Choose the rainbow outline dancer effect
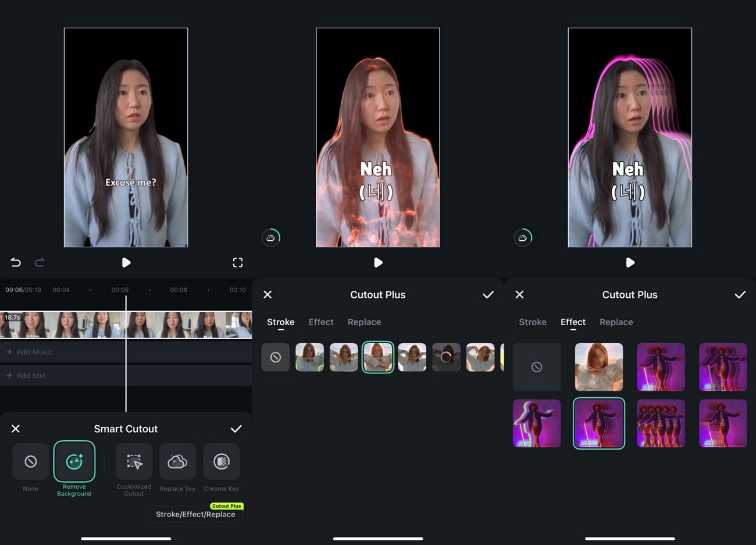The height and width of the screenshot is (545, 756). click(537, 423)
